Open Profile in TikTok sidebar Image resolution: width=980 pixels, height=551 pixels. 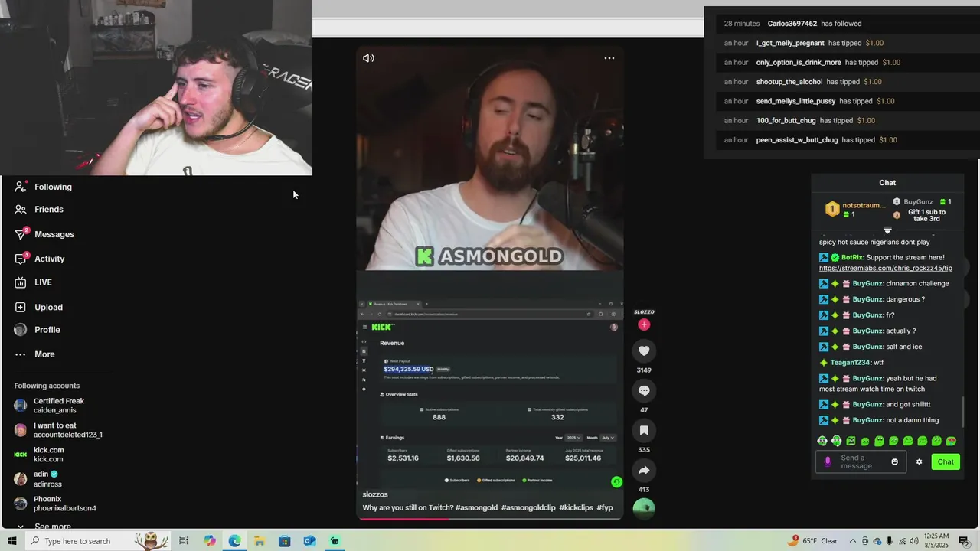pos(37,330)
